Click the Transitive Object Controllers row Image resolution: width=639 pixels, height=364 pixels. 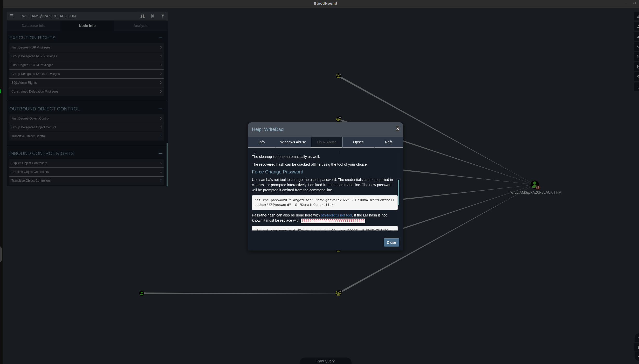click(x=86, y=181)
